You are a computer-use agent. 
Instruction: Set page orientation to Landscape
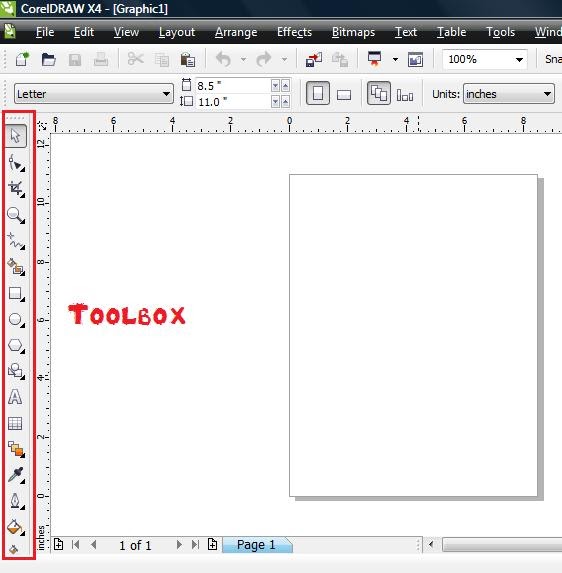pyautogui.click(x=344, y=95)
